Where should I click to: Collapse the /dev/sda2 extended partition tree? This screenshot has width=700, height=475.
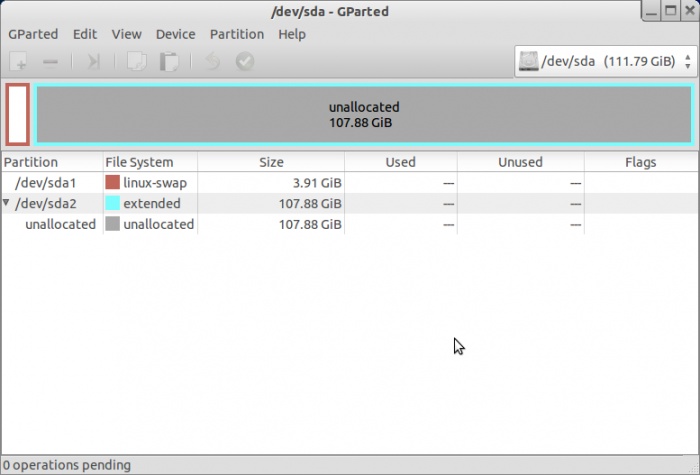pyautogui.click(x=6, y=203)
